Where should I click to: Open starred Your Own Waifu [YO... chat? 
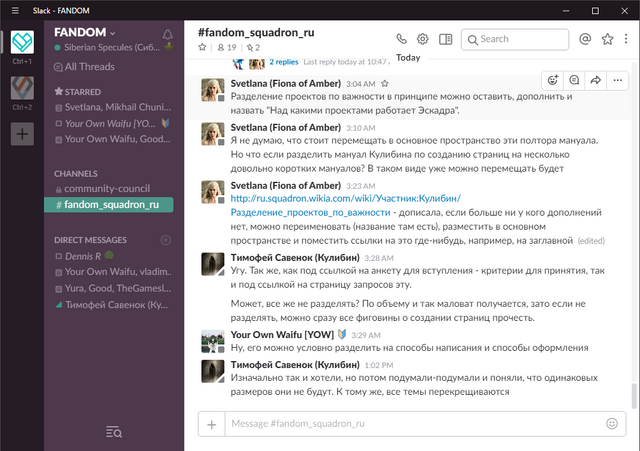pyautogui.click(x=113, y=123)
